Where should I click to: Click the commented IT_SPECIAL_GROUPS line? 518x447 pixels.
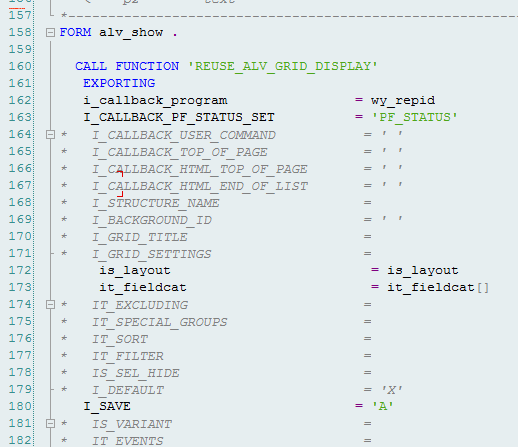tap(160, 322)
